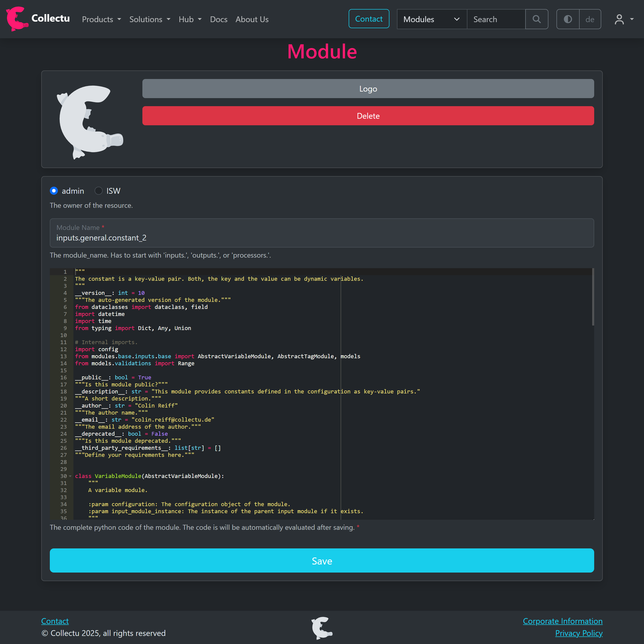The width and height of the screenshot is (644, 644).
Task: Click the code editor vertical scrollbar
Action: click(593, 297)
